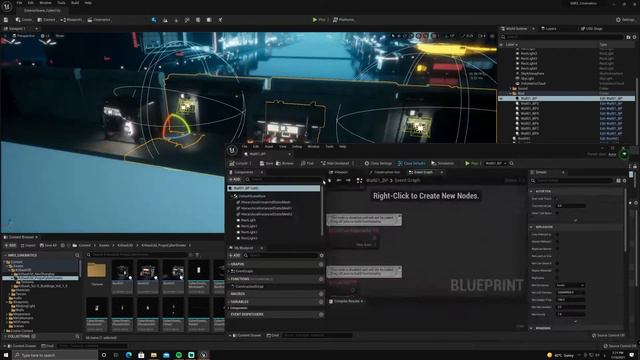Open Platforms menu in main toolbar

[343, 20]
